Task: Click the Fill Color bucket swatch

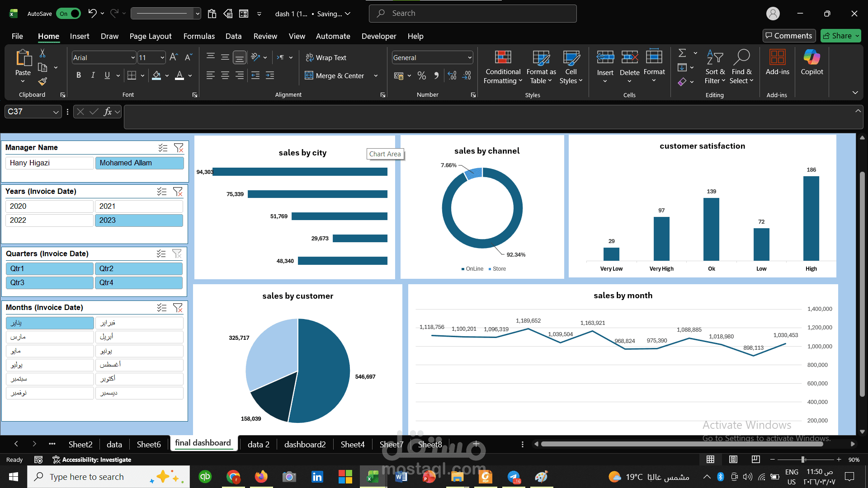Action: 156,75
